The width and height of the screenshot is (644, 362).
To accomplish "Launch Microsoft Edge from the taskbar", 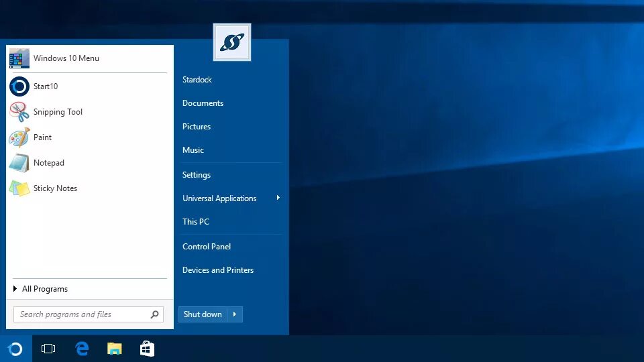I will (82, 349).
